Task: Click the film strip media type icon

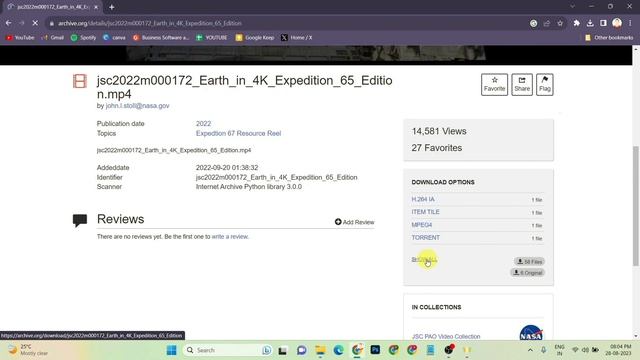Action: tap(80, 81)
